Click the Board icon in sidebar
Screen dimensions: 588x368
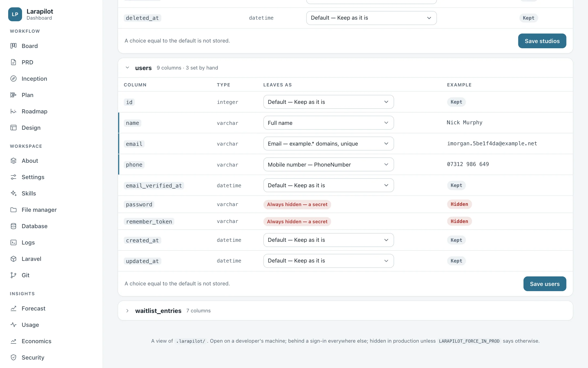pos(13,46)
